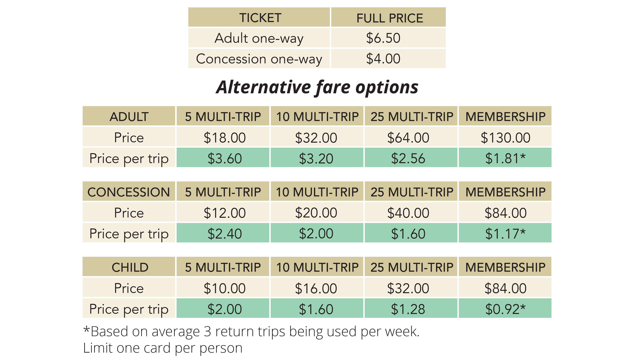The height and width of the screenshot is (364, 634).
Task: Click the $6.50 full price cell
Action: 388,38
